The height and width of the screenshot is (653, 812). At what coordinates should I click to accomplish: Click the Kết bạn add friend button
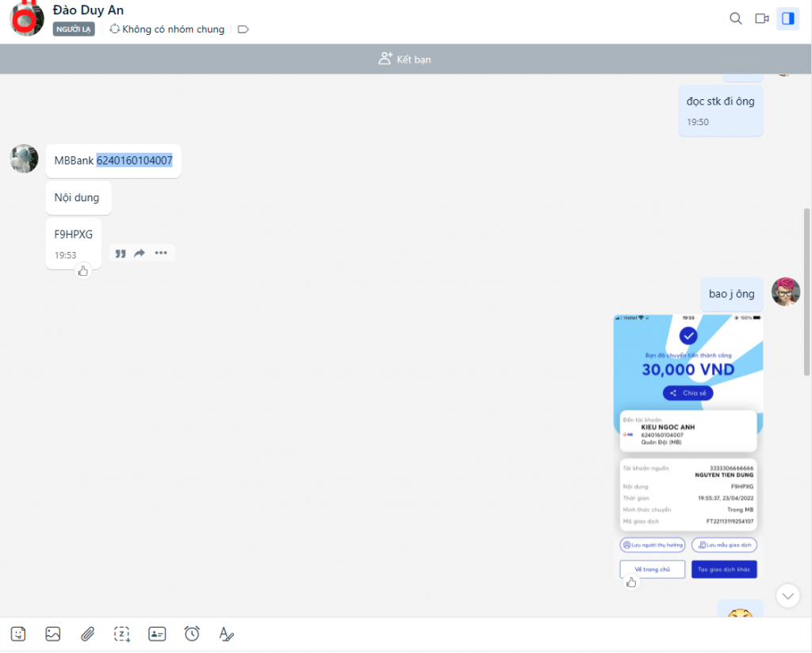405,59
